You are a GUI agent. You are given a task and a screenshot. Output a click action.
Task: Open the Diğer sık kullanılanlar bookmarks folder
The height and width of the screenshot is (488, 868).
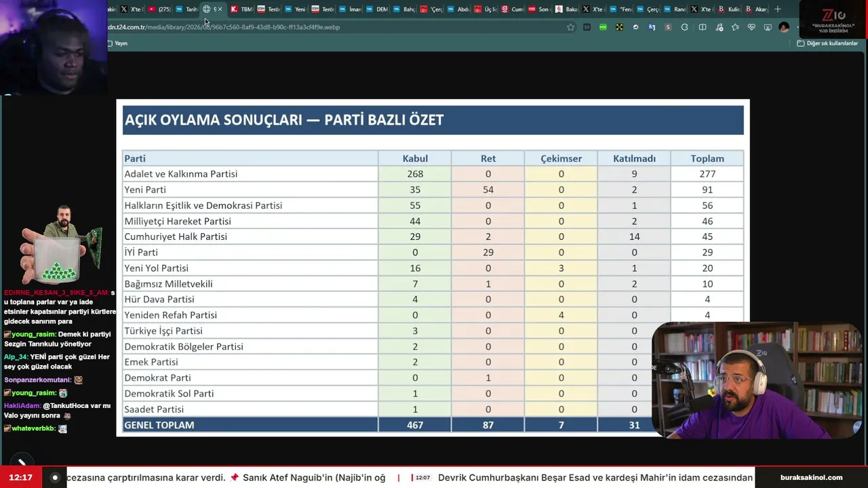pos(827,43)
